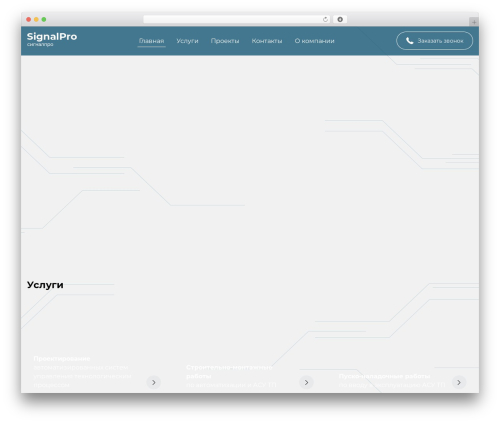
Task: Click the phone icon in header
Action: click(410, 41)
